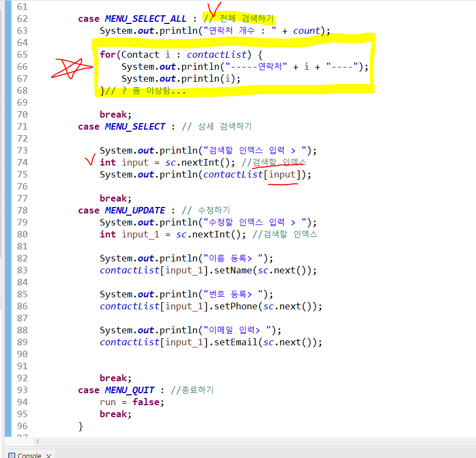Click the setName call on line 83

click(x=208, y=271)
